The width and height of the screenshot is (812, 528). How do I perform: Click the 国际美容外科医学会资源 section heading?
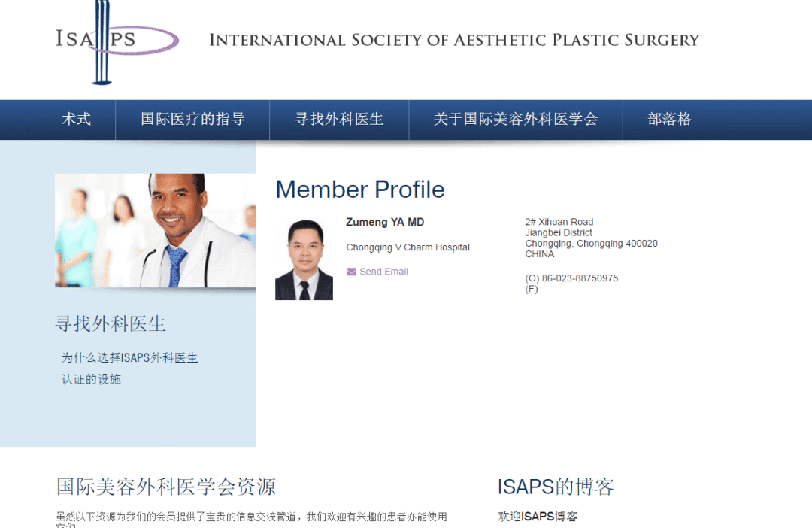pos(166,487)
